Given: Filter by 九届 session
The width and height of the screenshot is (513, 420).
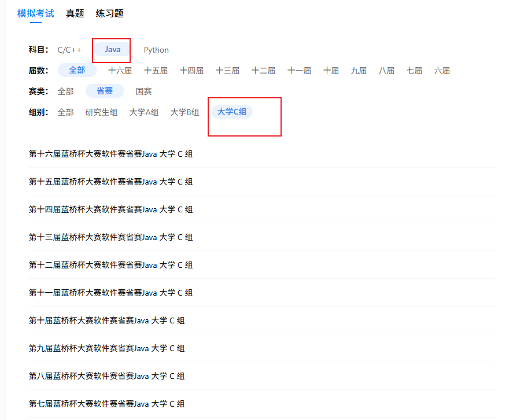Looking at the screenshot, I should point(359,71).
